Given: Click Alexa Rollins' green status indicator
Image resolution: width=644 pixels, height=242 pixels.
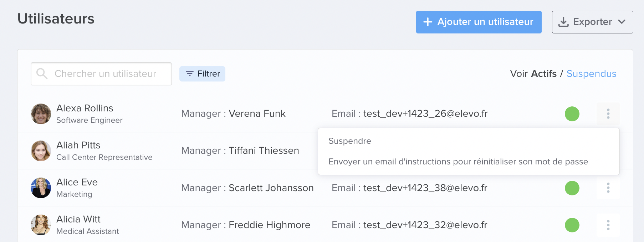Looking at the screenshot, I should coord(572,114).
